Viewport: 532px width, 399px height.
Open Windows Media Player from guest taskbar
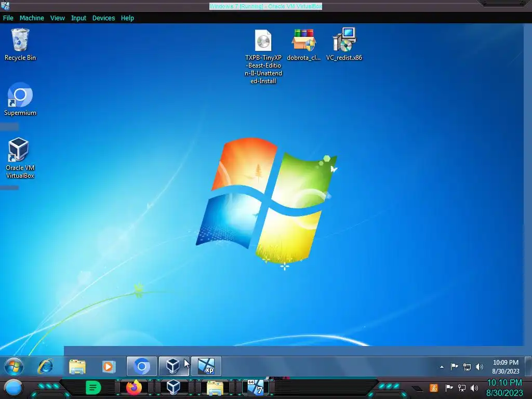109,366
